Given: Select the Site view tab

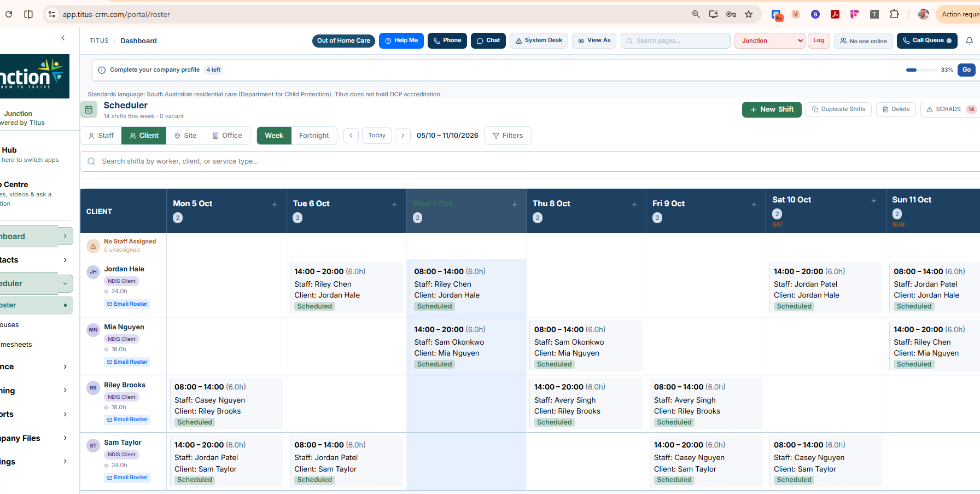Looking at the screenshot, I should click(185, 136).
